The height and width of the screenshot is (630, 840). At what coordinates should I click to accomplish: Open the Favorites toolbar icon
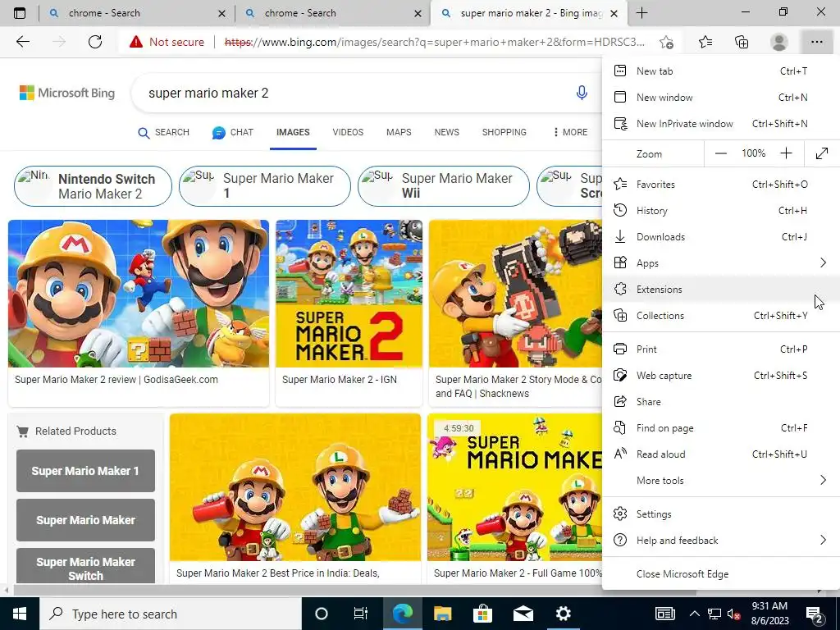[705, 42]
